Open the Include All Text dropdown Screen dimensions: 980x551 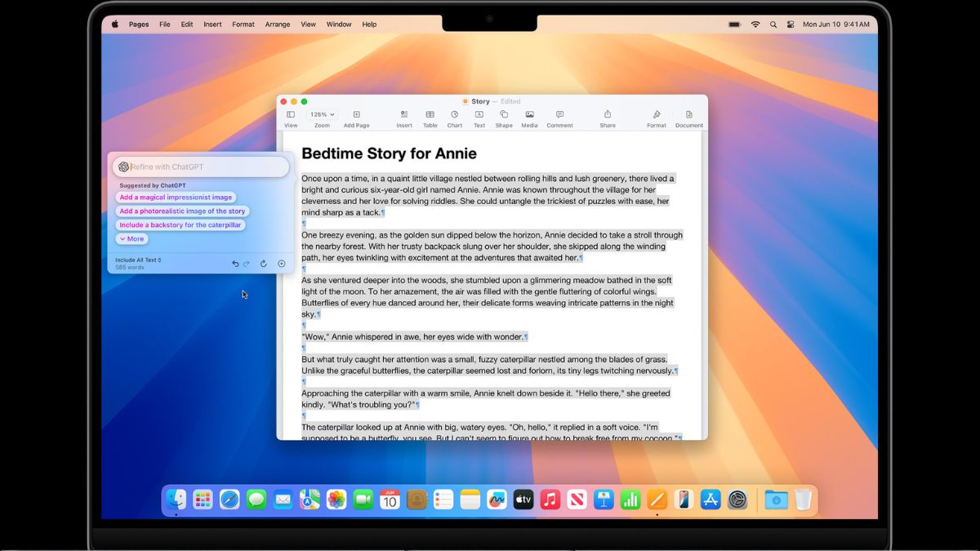(x=136, y=259)
